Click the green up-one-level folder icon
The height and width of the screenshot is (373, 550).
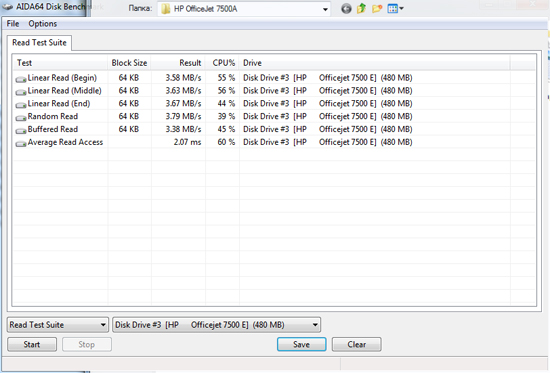[x=361, y=8]
